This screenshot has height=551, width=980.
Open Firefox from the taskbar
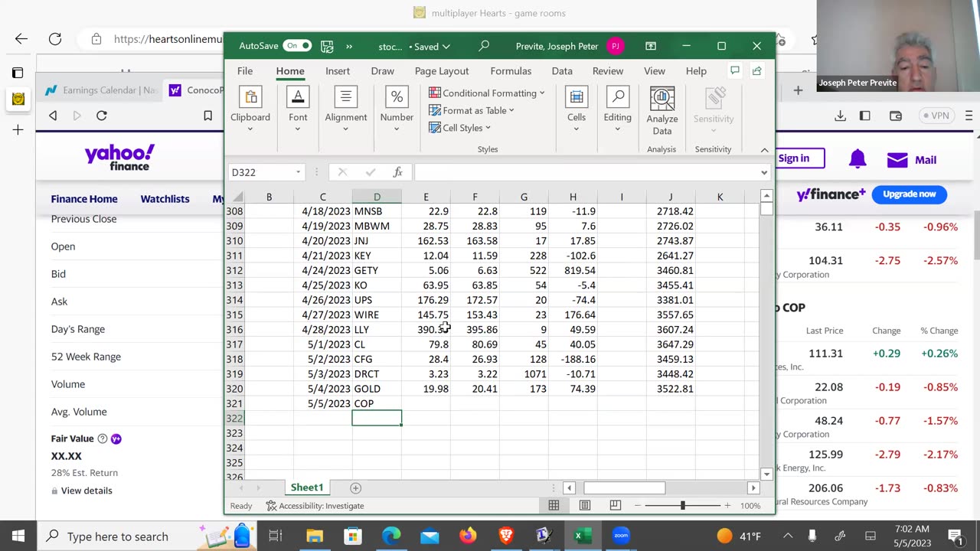(x=468, y=536)
